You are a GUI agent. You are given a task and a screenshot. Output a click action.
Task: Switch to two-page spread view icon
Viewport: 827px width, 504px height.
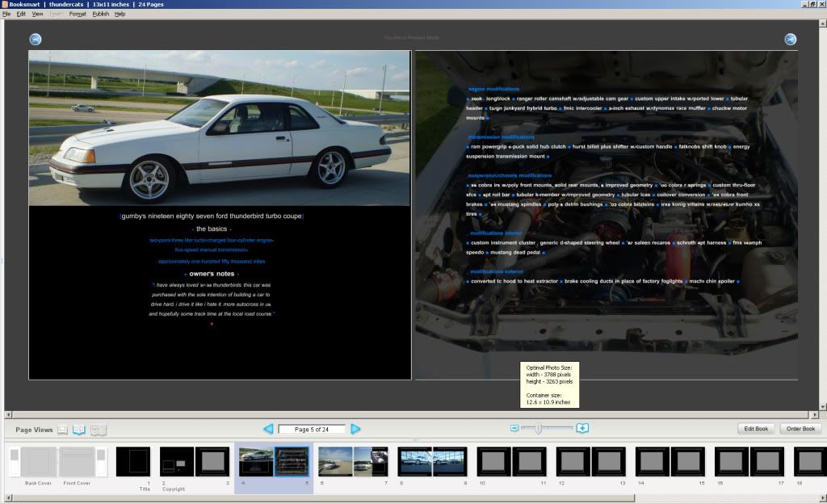[79, 430]
